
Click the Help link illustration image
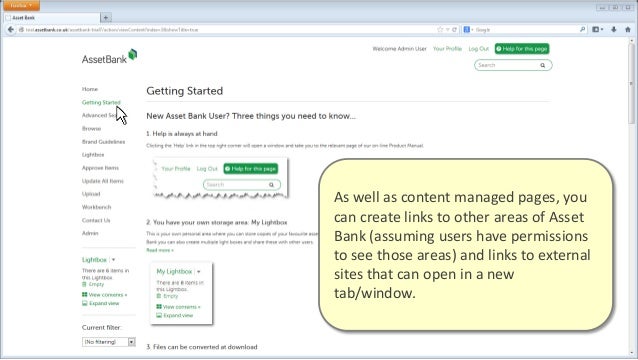(x=221, y=178)
